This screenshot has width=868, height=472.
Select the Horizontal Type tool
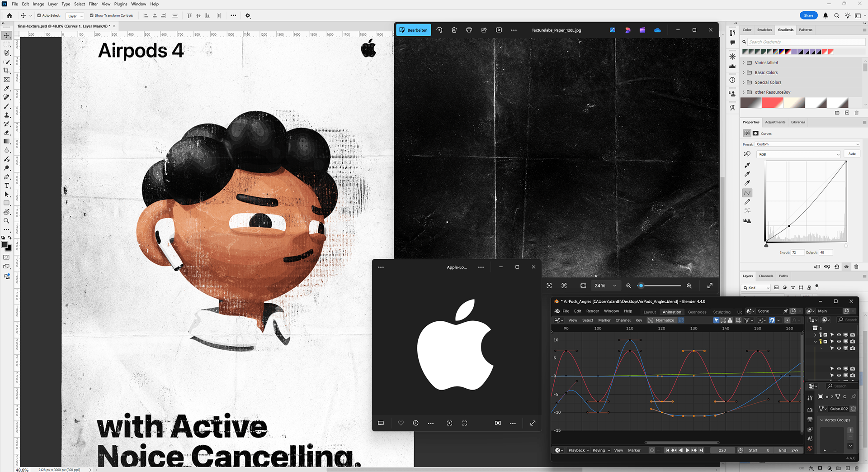(6, 186)
